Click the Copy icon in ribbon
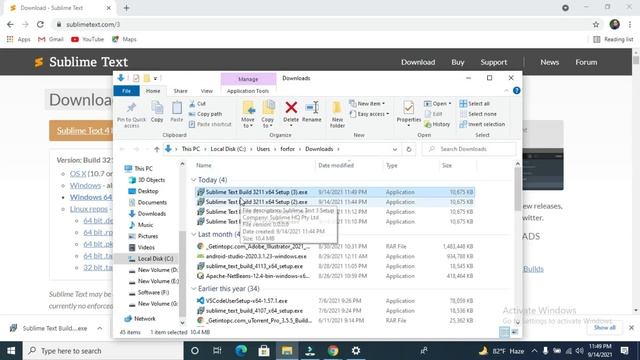Screen dimensions: 640x360 coord(157,108)
